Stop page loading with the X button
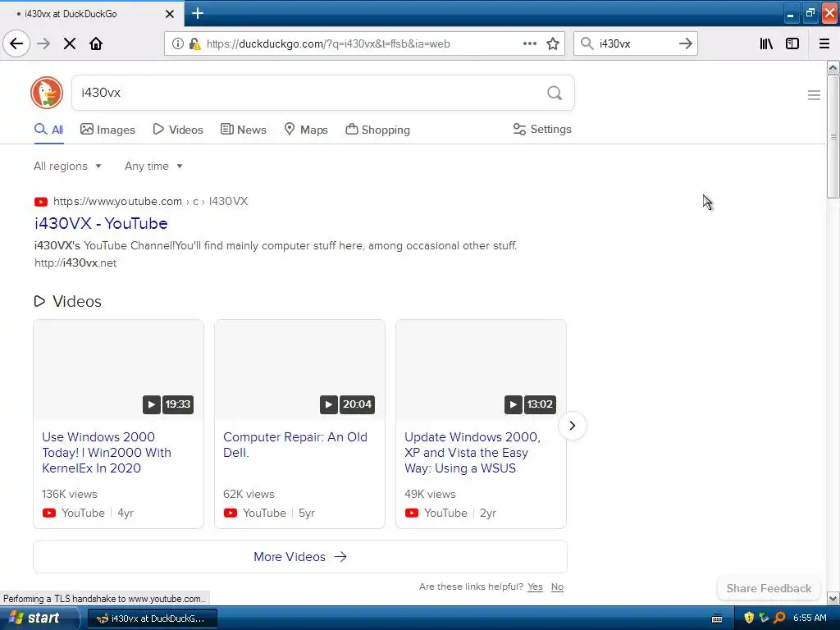 [70, 43]
